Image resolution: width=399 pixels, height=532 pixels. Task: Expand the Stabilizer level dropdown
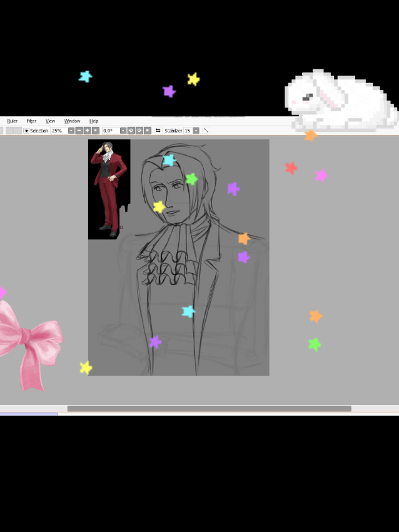click(196, 131)
